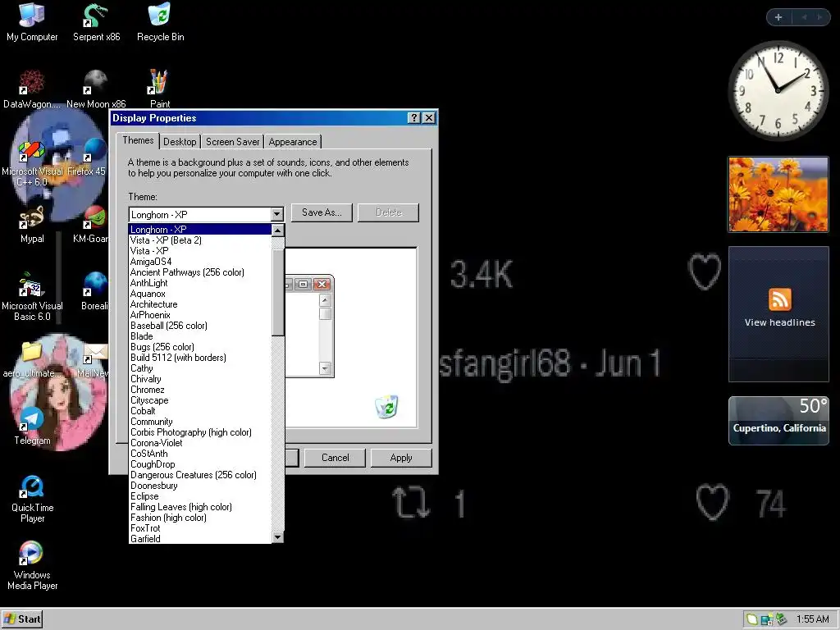Click the first tray icon in the taskbar

point(751,619)
